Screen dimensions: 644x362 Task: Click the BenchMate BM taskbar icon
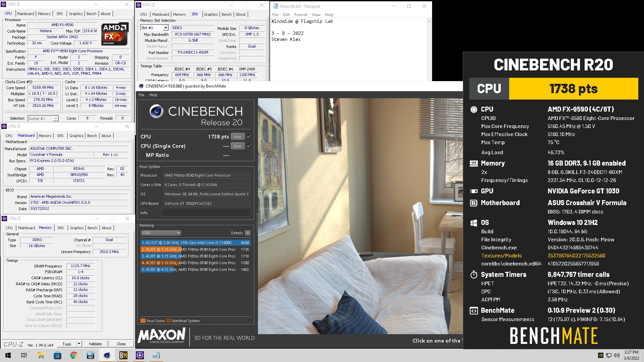click(123, 355)
